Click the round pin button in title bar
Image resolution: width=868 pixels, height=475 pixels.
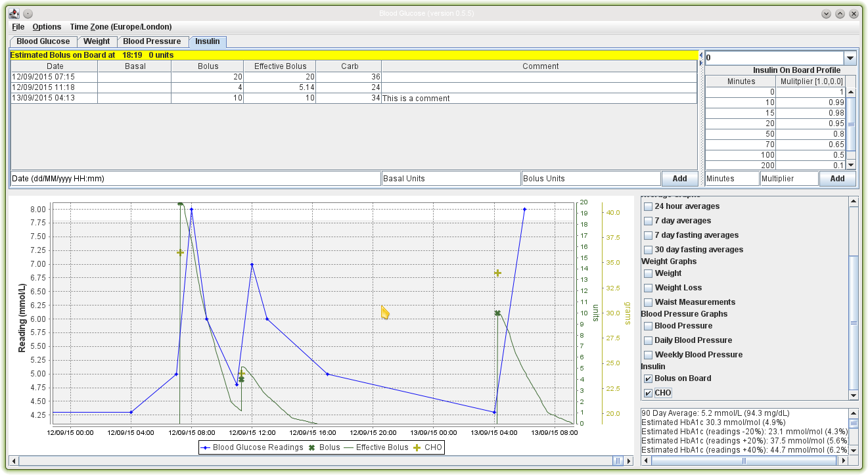point(28,14)
